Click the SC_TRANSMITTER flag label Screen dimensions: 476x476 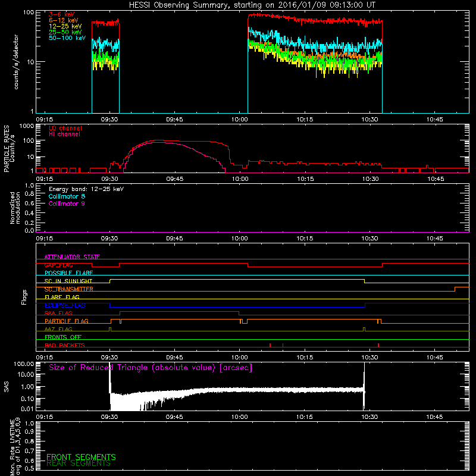point(69,289)
